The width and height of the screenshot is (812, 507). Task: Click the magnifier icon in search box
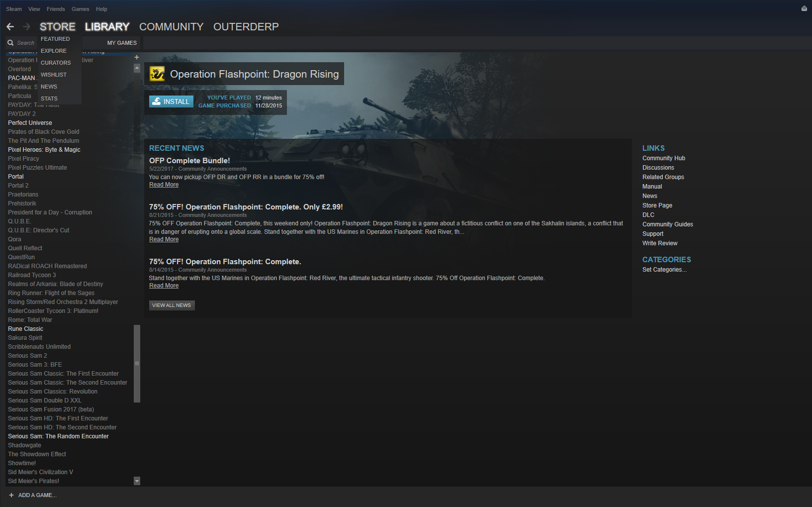(x=10, y=43)
